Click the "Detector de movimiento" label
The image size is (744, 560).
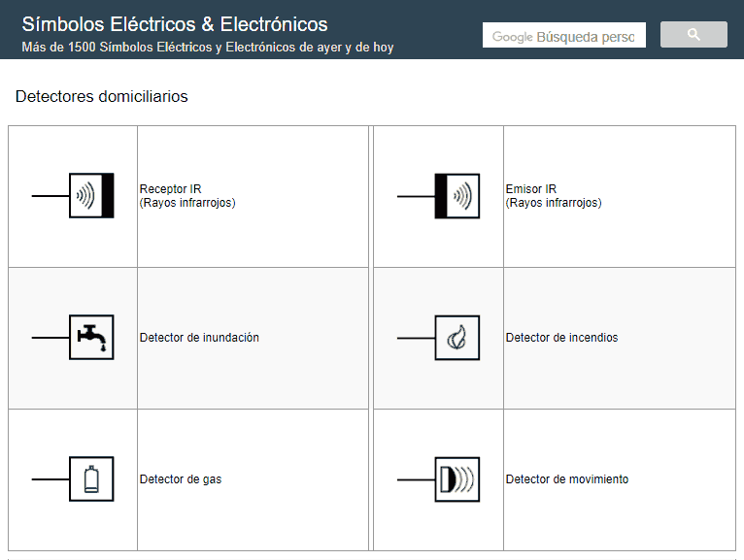coord(566,479)
